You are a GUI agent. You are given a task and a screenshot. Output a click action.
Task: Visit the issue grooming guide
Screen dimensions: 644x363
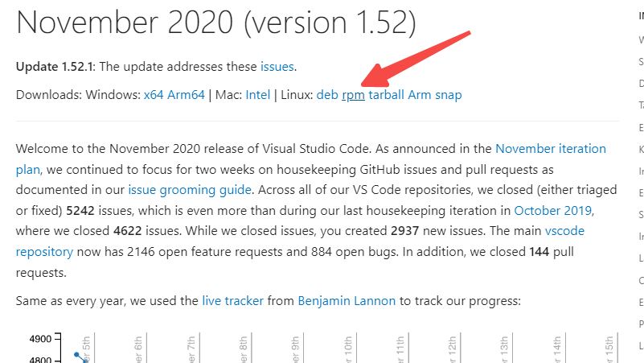point(190,190)
